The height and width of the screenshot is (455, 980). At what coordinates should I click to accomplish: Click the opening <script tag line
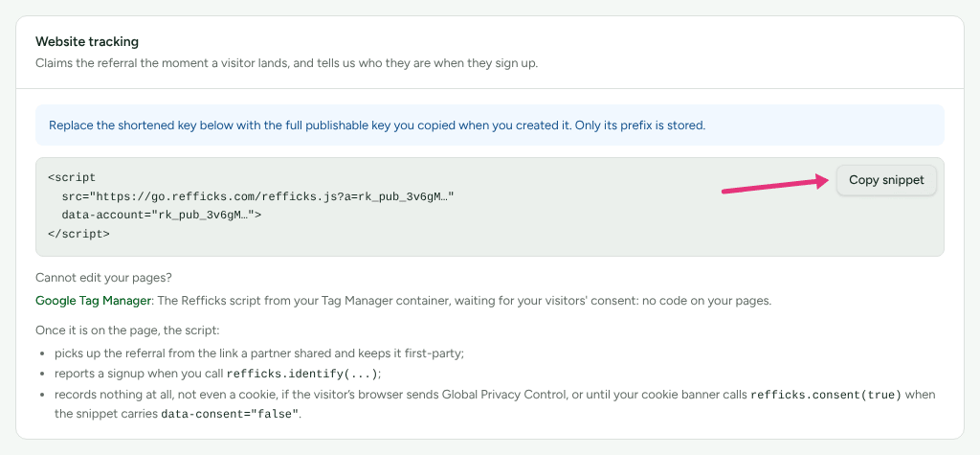click(x=72, y=178)
